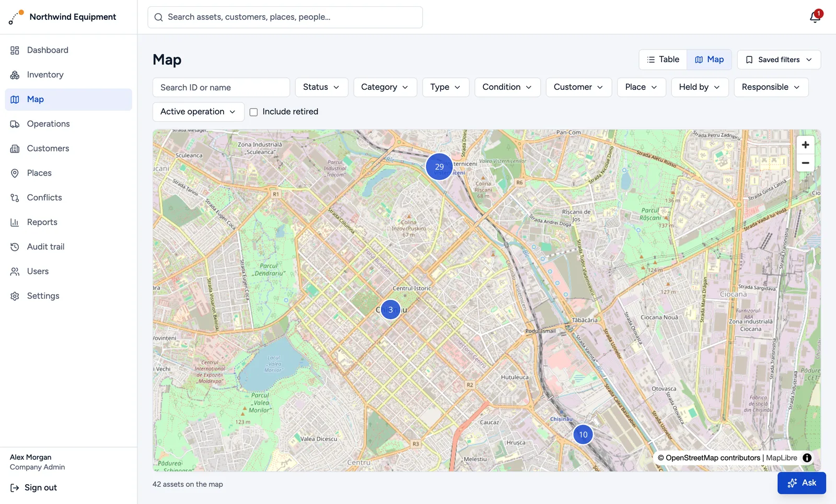The image size is (836, 504).
Task: Click the Operations truck icon
Action: 15,124
